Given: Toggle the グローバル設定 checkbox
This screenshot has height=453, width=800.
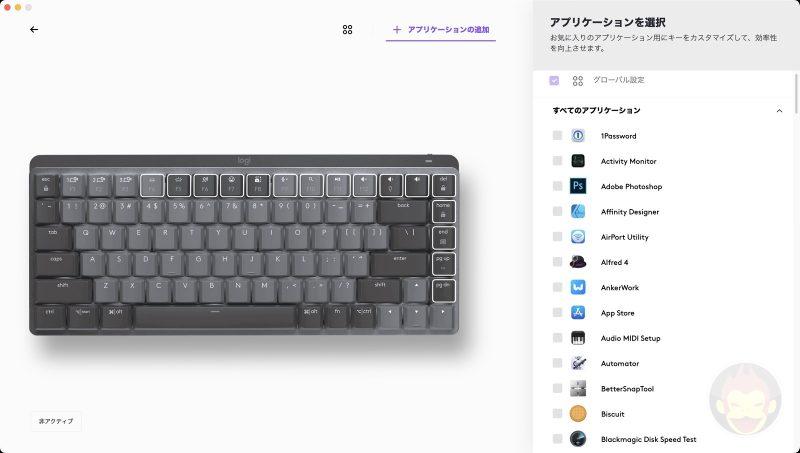Looking at the screenshot, I should click(x=554, y=81).
